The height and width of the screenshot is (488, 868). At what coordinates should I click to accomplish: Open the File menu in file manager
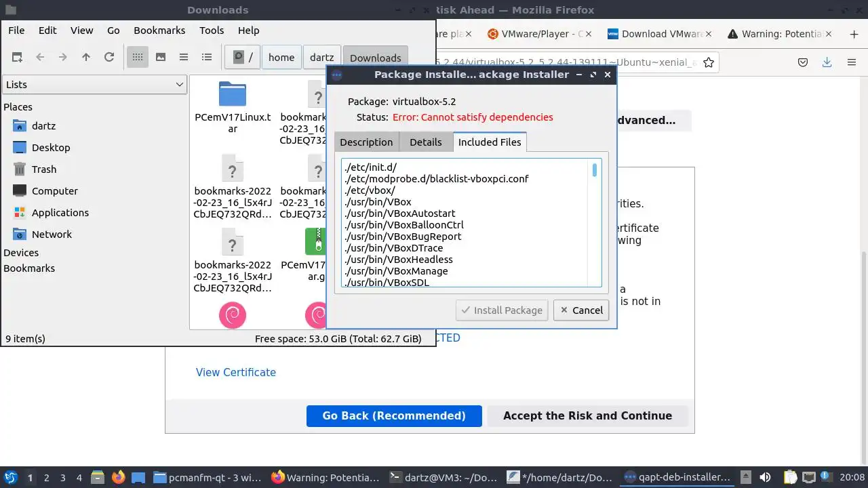click(16, 30)
